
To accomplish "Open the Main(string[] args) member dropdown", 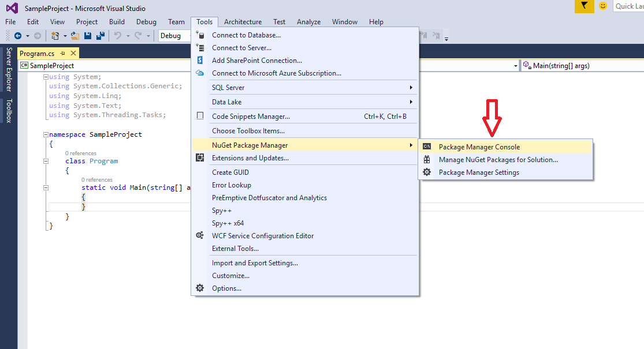I will point(582,66).
